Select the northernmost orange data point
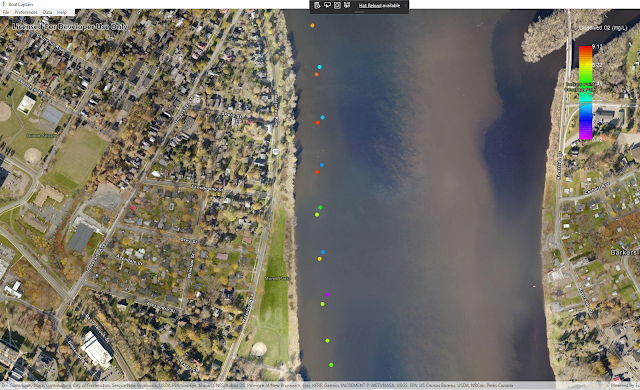The height and width of the screenshot is (390, 640). coord(312,25)
